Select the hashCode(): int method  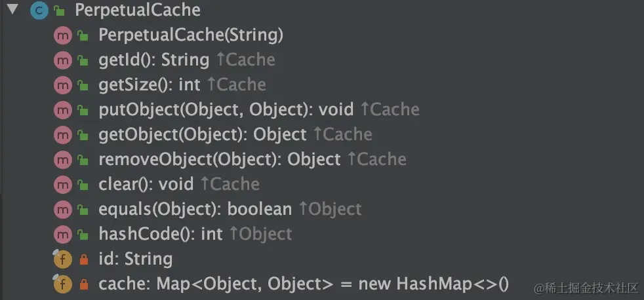161,234
